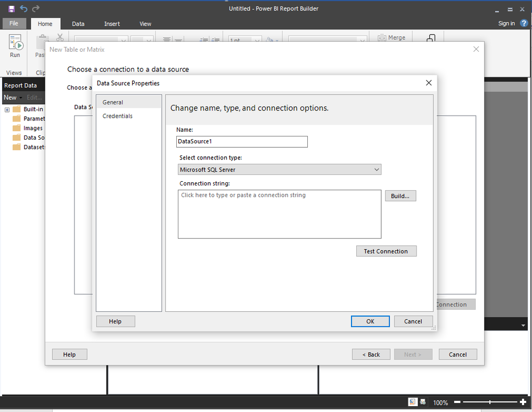The image size is (532, 412).
Task: Click the 100% zoom level text
Action: [x=440, y=402]
